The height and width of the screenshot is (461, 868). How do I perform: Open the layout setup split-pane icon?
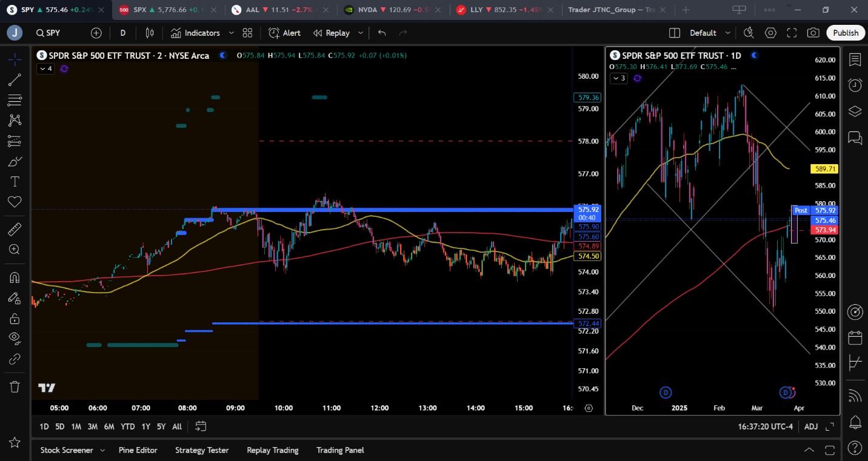pos(675,33)
